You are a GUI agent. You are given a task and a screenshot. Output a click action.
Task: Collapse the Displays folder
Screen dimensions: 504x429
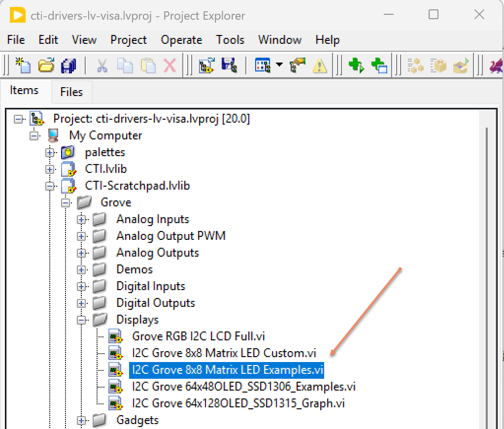click(x=81, y=320)
